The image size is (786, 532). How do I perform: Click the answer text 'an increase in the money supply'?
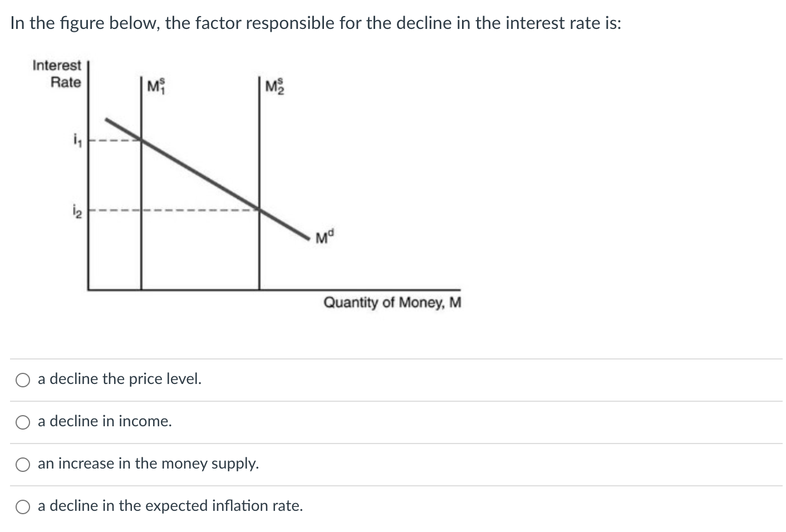pyautogui.click(x=148, y=464)
